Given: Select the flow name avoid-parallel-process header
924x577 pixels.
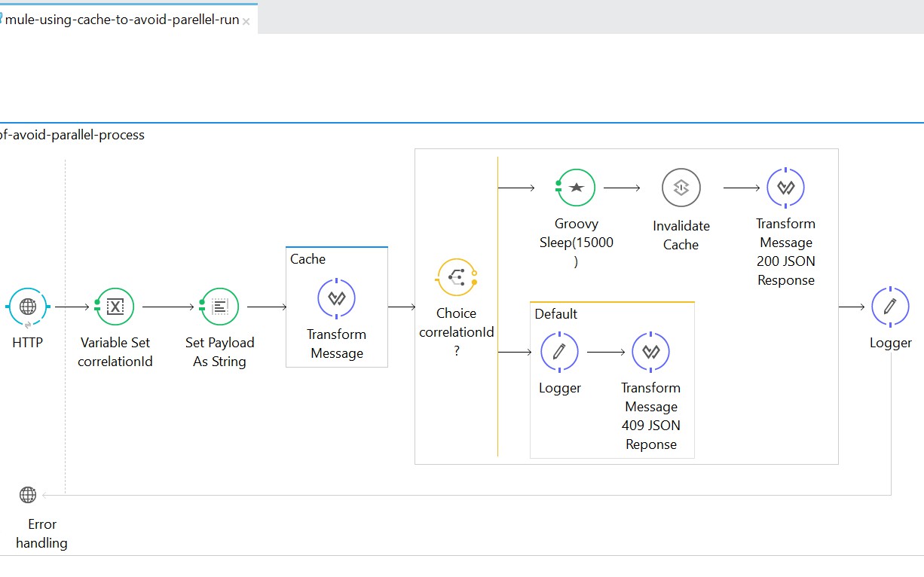Looking at the screenshot, I should (72, 136).
